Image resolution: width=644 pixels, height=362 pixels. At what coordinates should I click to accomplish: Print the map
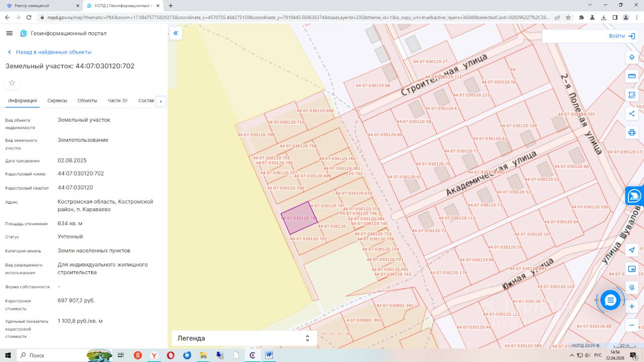pyautogui.click(x=631, y=133)
